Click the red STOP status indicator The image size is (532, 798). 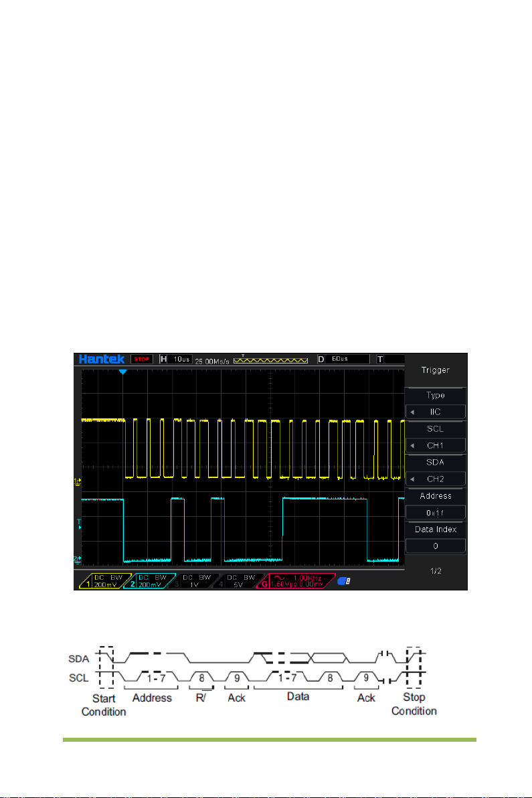click(141, 360)
